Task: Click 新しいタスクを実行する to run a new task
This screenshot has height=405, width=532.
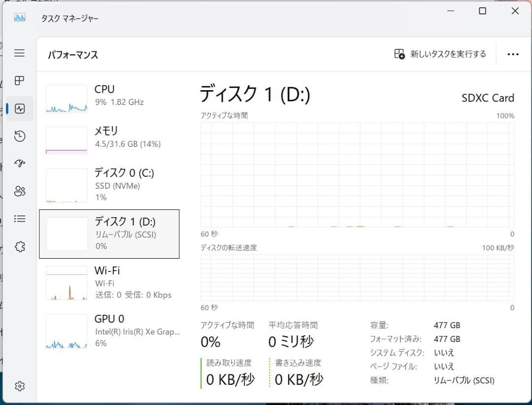Action: [440, 54]
